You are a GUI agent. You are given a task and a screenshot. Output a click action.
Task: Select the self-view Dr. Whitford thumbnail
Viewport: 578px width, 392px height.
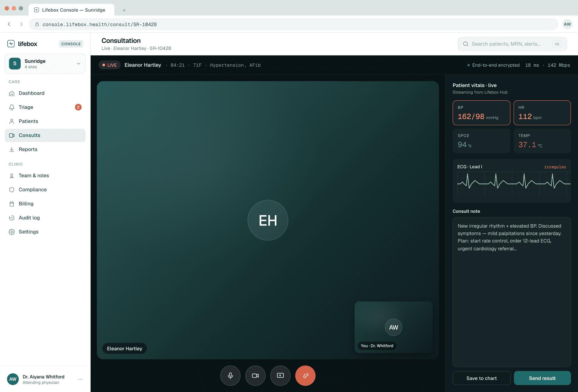(393, 327)
